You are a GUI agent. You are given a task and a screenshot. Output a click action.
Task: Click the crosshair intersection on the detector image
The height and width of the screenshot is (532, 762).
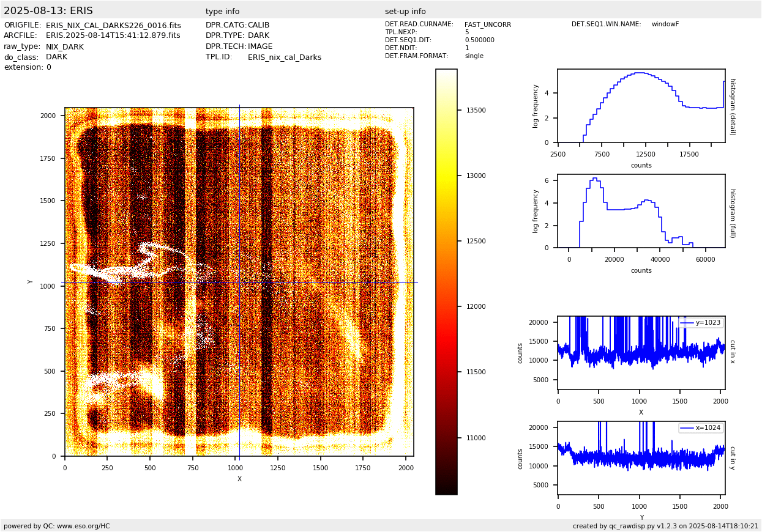pyautogui.click(x=239, y=282)
